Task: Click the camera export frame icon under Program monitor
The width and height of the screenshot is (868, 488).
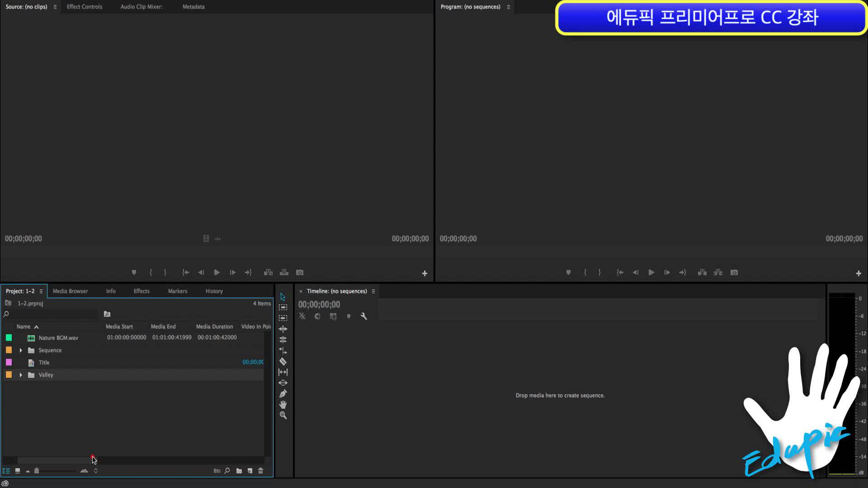Action: pos(734,272)
